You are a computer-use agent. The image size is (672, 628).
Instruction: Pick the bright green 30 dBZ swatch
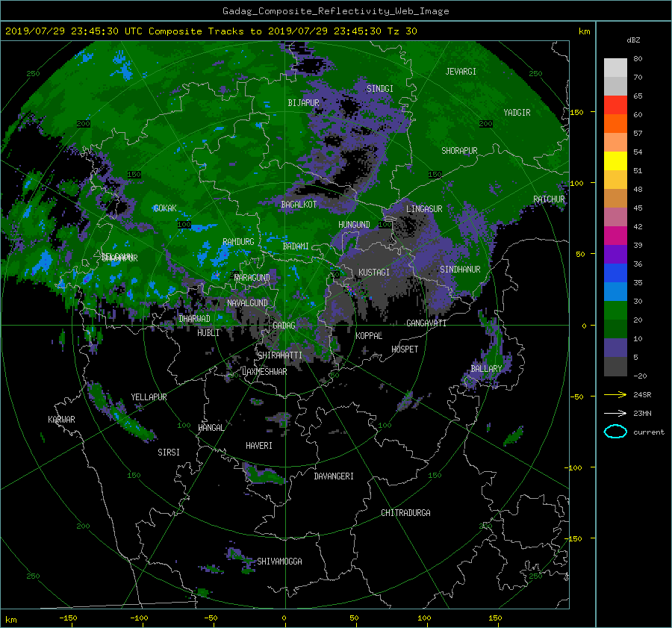(615, 310)
